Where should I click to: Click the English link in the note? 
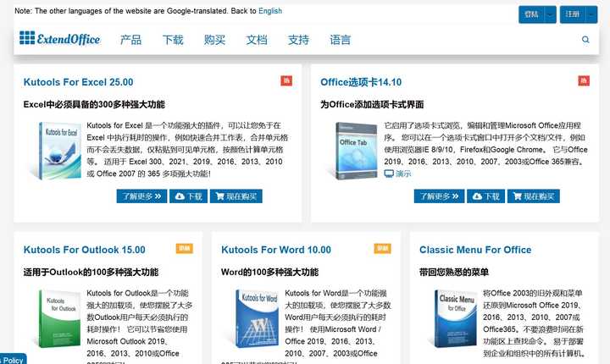270,11
